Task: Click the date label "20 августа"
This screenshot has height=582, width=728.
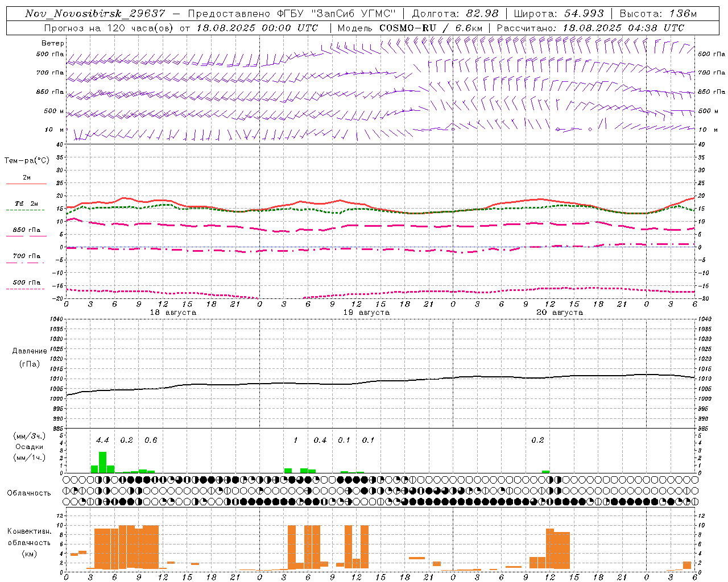Action: click(x=560, y=313)
